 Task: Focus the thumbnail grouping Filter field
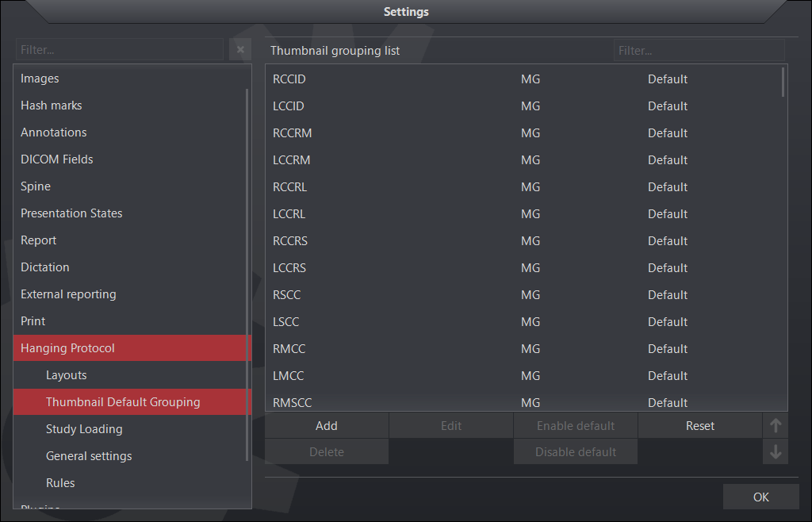click(x=698, y=51)
